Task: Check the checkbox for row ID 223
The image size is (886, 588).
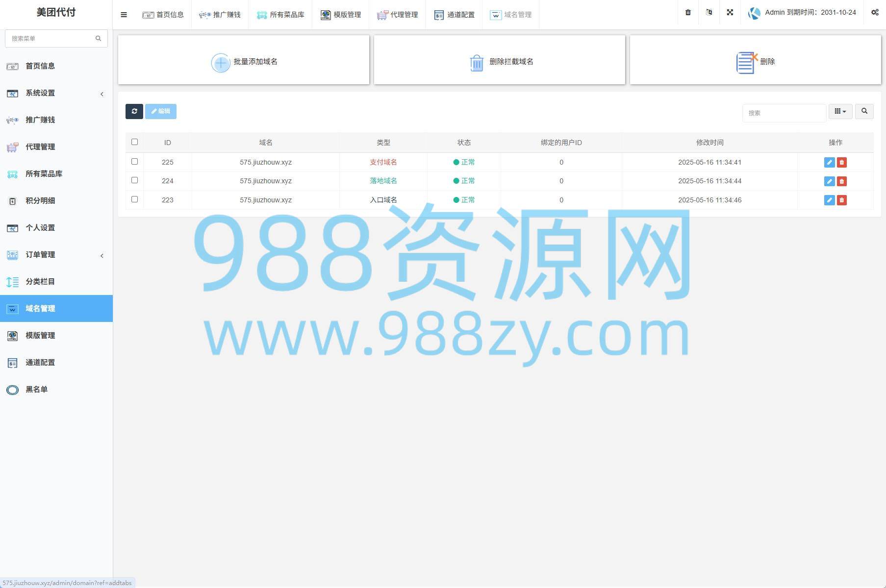Action: pos(134,199)
